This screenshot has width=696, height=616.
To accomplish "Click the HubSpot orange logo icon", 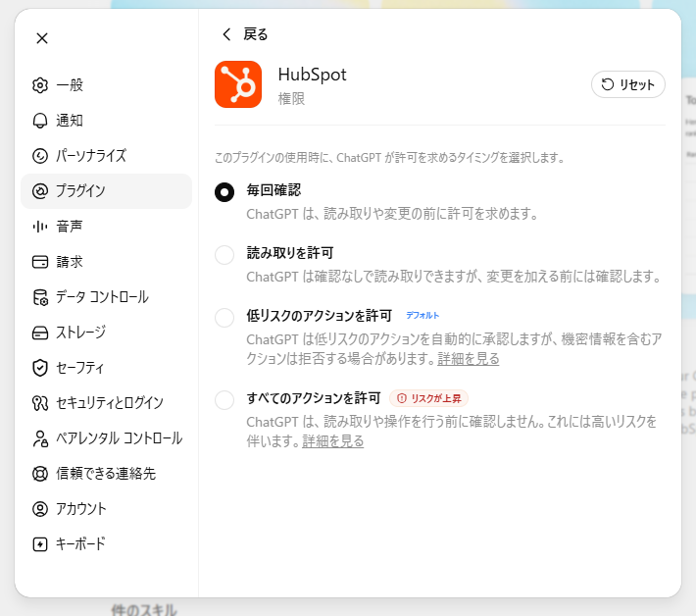I will [x=238, y=84].
